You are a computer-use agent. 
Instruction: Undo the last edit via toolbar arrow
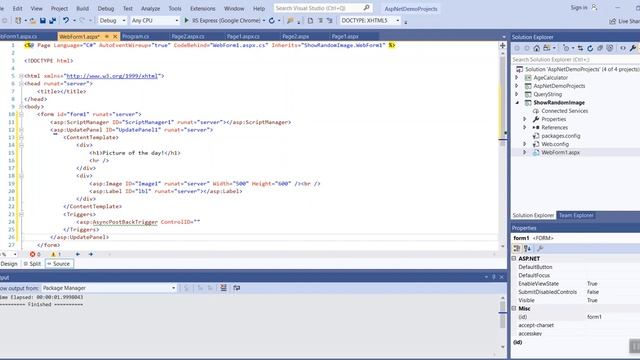click(65, 20)
